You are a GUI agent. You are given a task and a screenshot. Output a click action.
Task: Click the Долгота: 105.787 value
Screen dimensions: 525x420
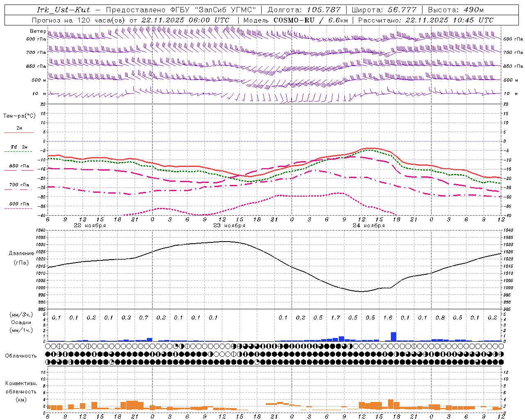click(x=304, y=10)
